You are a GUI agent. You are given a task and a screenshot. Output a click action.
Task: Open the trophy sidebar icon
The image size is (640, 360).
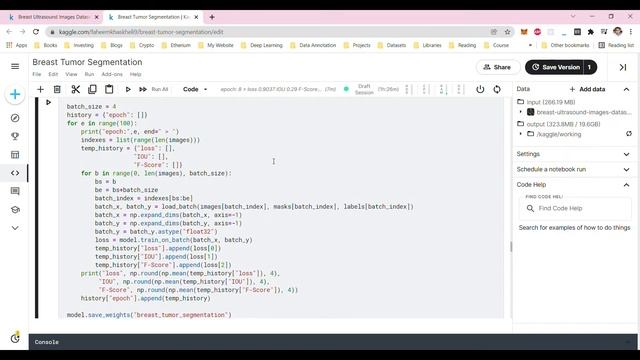coord(15,136)
